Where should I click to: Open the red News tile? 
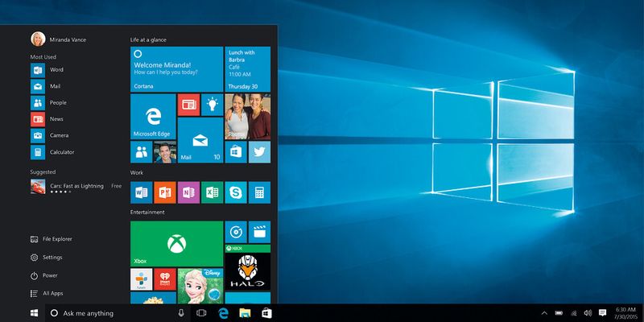click(x=189, y=105)
